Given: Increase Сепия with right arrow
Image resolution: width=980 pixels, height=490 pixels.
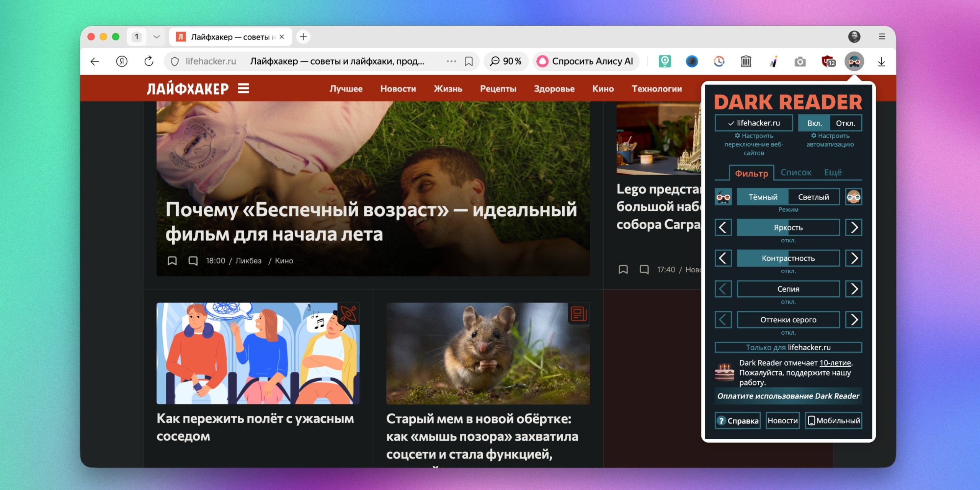Looking at the screenshot, I should click(854, 289).
